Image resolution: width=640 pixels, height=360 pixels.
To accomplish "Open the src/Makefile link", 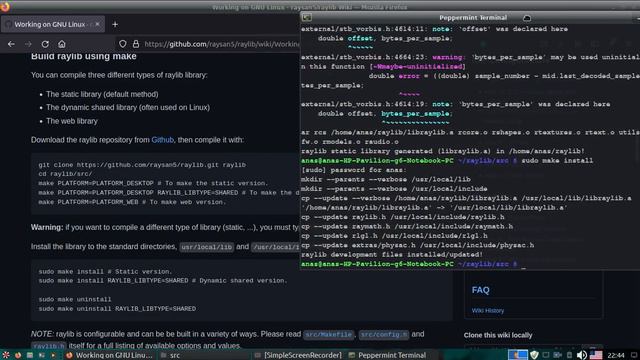I will pos(329,334).
